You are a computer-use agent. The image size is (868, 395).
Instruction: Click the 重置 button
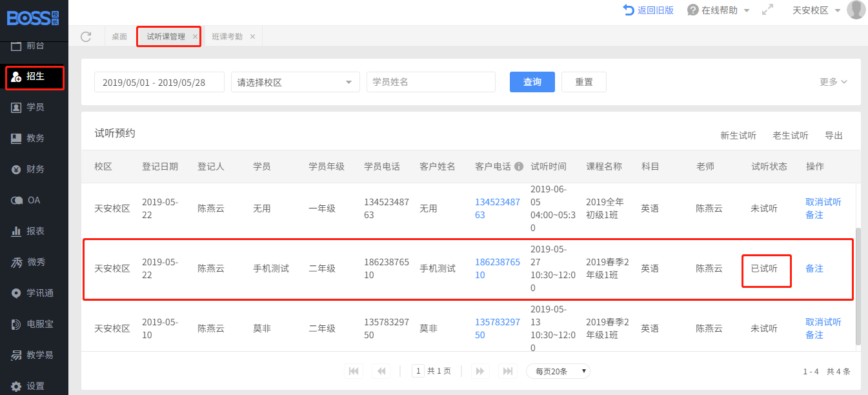click(584, 82)
